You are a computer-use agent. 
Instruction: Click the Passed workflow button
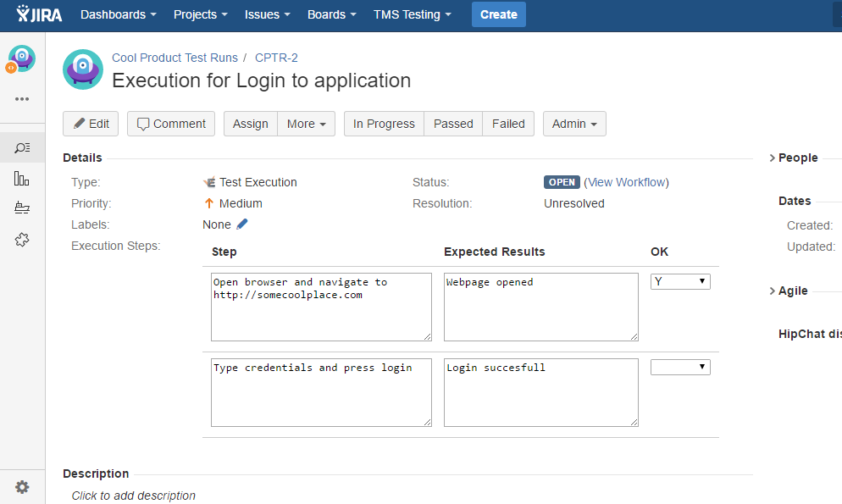point(452,124)
